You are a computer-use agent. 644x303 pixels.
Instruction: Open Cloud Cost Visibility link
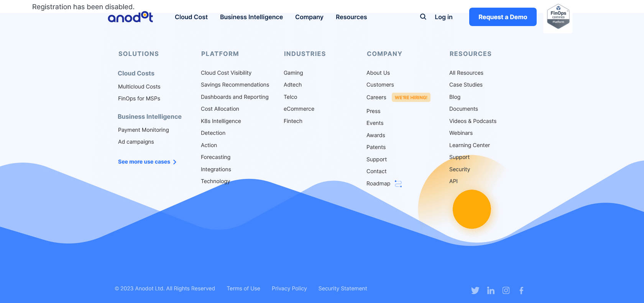point(226,73)
